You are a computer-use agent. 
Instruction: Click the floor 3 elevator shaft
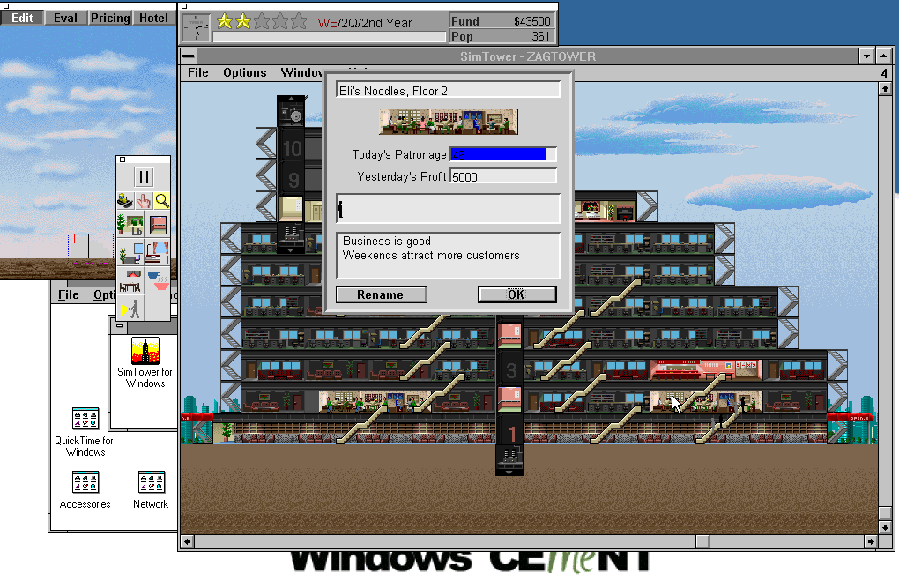point(510,370)
